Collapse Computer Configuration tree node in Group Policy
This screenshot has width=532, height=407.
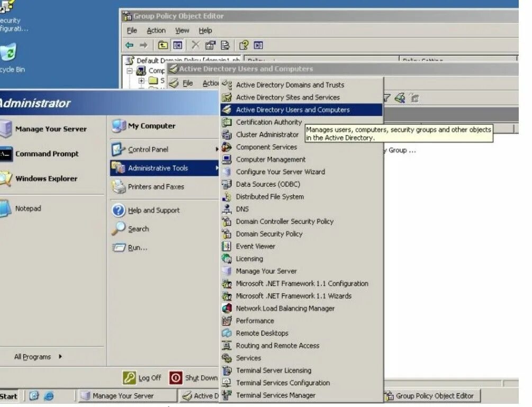pyautogui.click(x=129, y=71)
